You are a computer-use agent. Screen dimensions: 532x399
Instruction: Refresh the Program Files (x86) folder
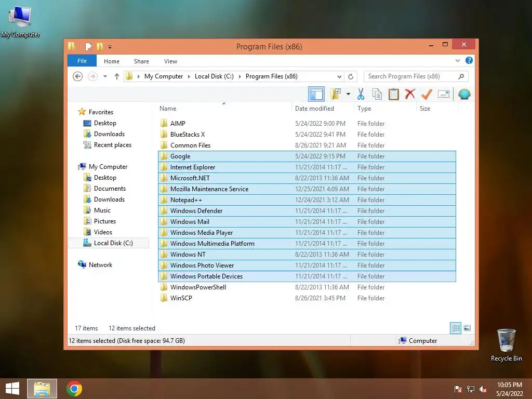351,76
